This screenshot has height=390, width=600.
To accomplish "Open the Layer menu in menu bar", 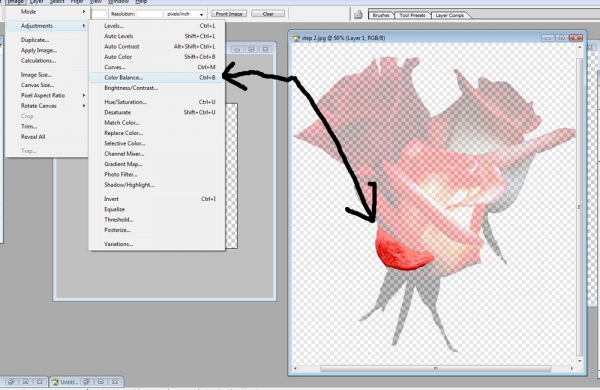I will (x=36, y=2).
